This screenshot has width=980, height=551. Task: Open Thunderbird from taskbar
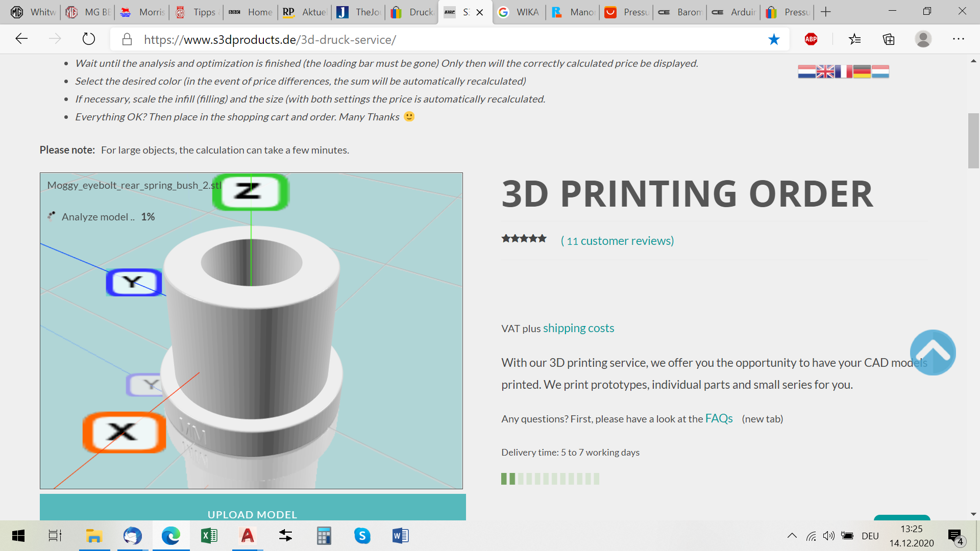(132, 536)
